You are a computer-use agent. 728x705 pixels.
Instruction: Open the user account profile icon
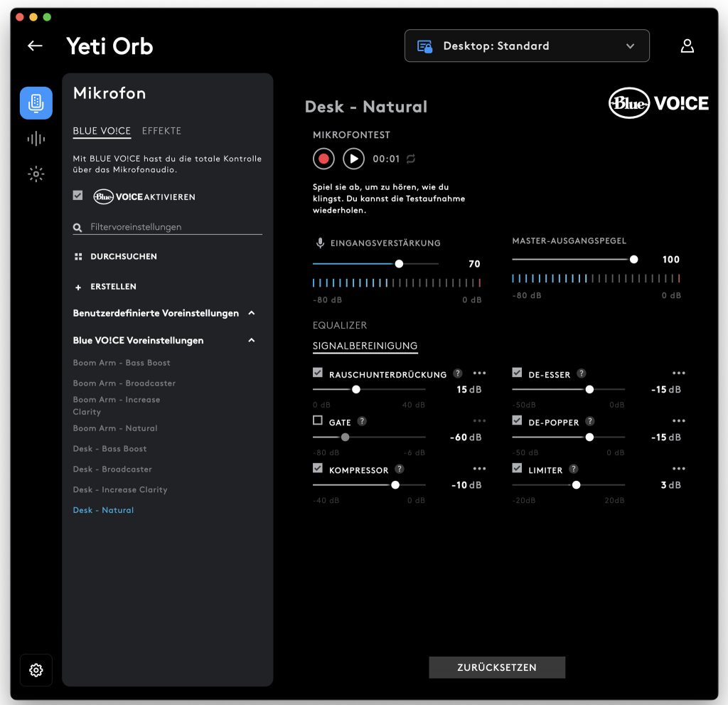click(687, 46)
